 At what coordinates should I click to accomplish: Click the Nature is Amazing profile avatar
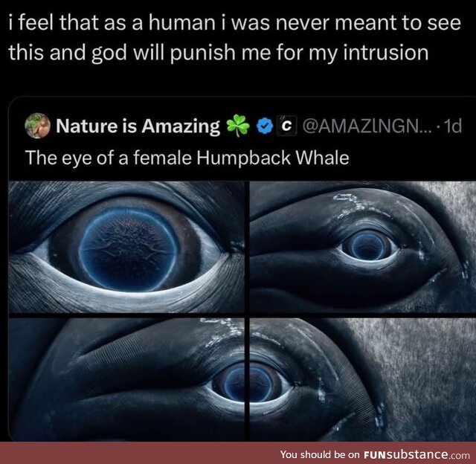click(x=37, y=126)
